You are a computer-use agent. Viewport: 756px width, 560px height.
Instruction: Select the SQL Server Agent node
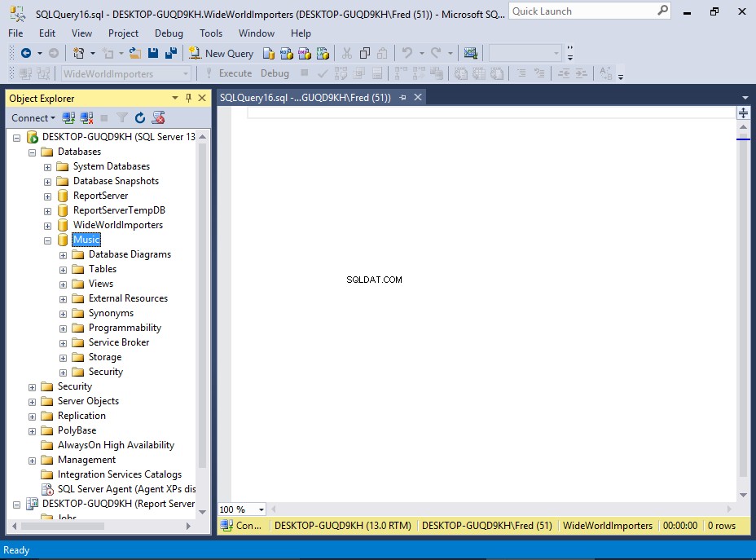[127, 489]
